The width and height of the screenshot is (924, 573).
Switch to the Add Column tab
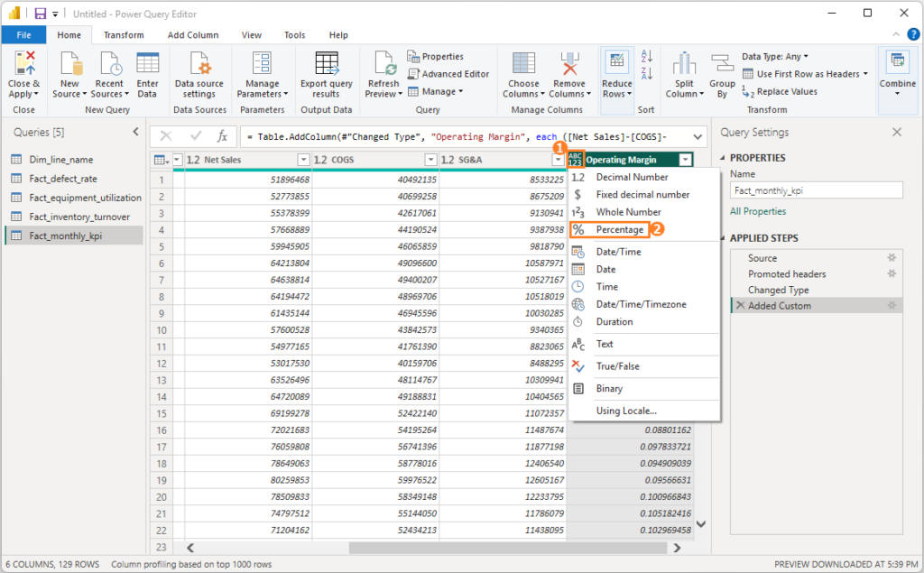[x=193, y=35]
